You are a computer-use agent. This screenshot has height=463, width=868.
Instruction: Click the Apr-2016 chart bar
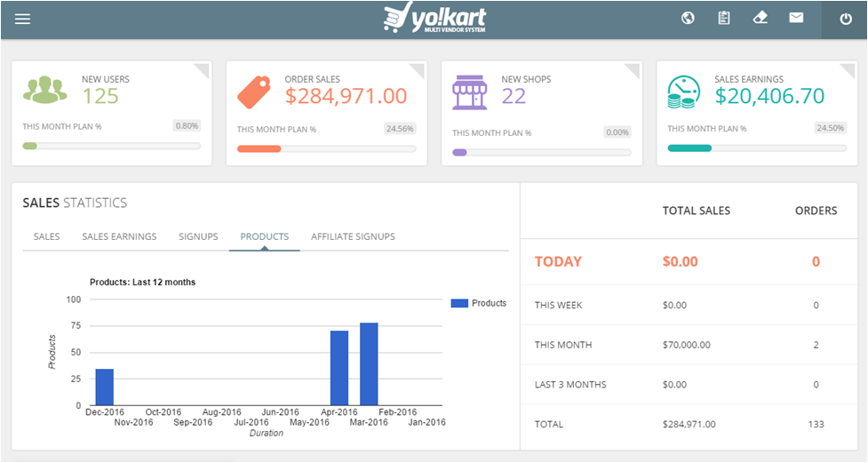pos(339,368)
